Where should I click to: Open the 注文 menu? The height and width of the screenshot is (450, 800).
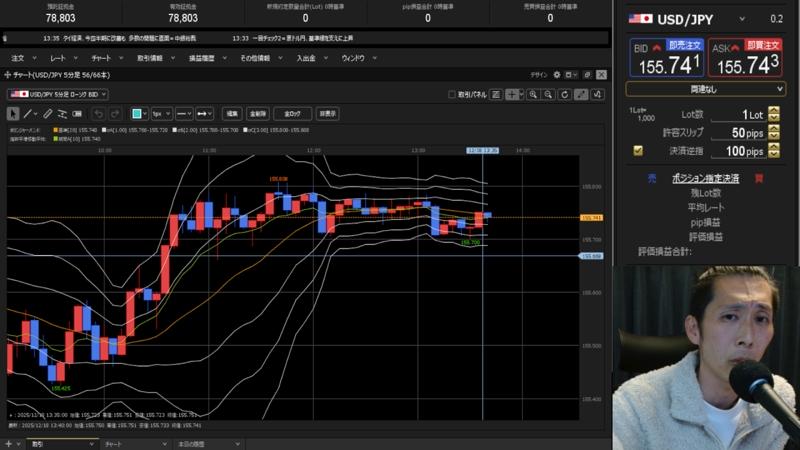18,58
